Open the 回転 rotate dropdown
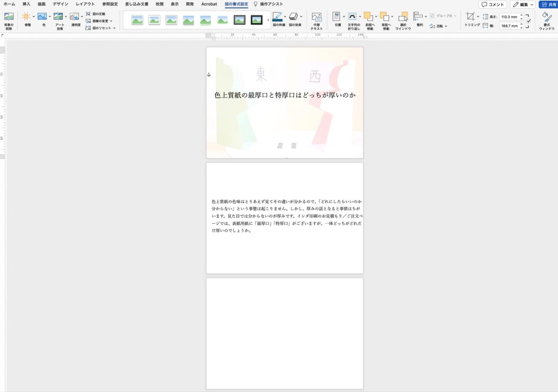The image size is (558, 392). point(442,26)
